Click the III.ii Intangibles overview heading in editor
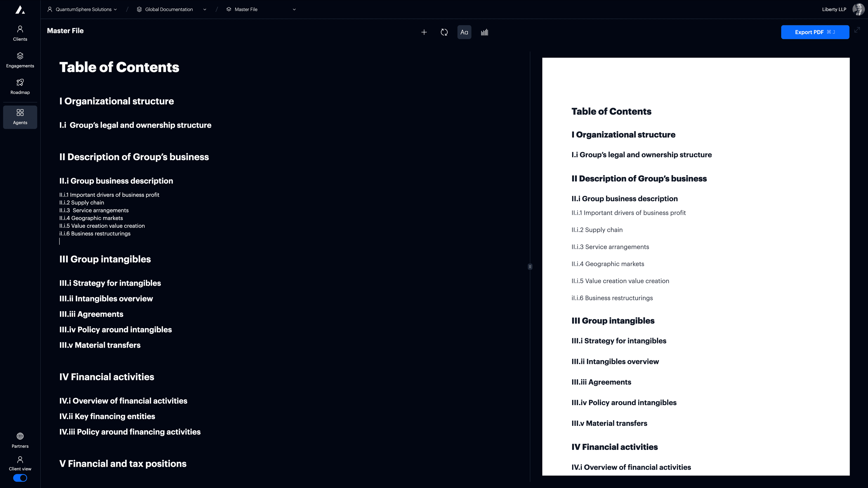This screenshot has height=488, width=868. point(106,299)
